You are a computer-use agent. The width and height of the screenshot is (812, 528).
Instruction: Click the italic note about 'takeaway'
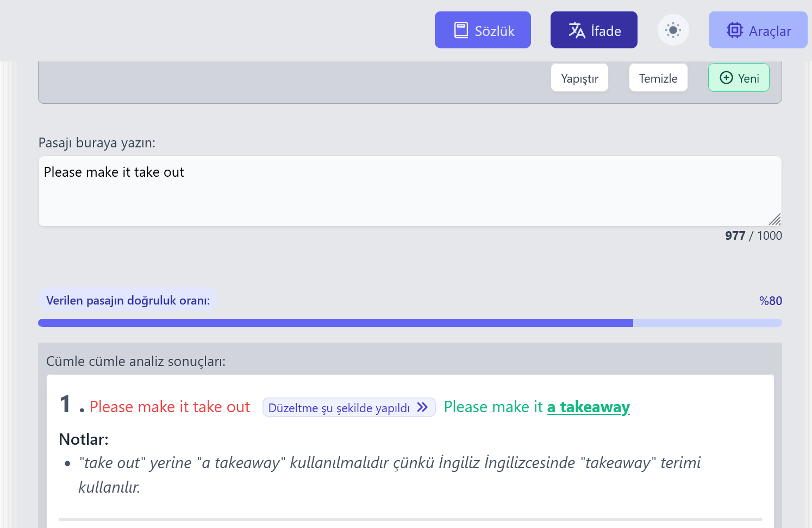coord(390,475)
